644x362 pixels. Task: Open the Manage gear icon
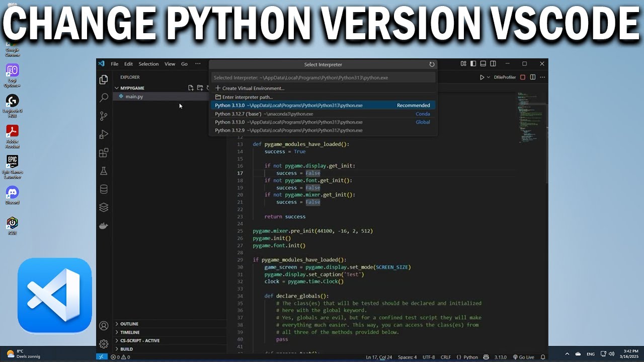(x=104, y=344)
